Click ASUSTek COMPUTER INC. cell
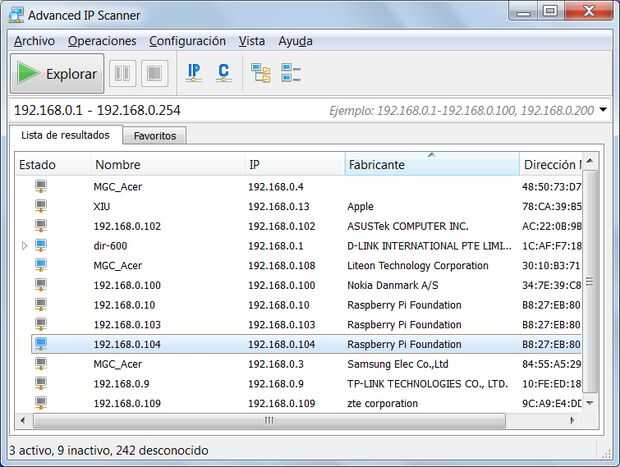This screenshot has height=467, width=620. coord(408,226)
